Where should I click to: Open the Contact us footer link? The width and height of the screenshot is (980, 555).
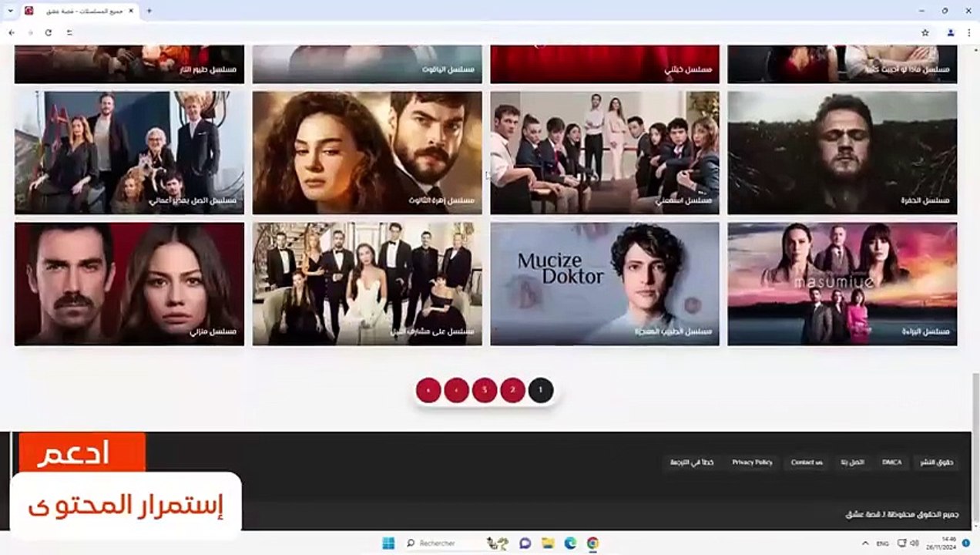(x=807, y=462)
